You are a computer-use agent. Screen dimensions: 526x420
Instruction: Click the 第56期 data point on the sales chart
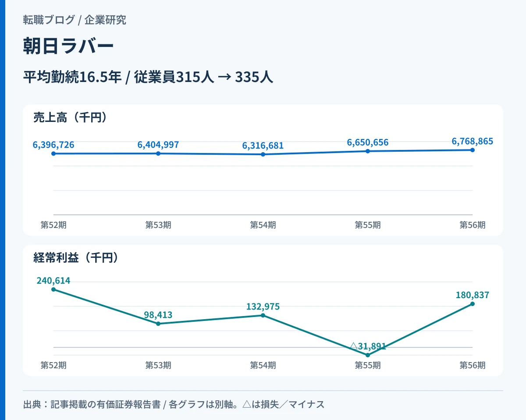click(473, 150)
